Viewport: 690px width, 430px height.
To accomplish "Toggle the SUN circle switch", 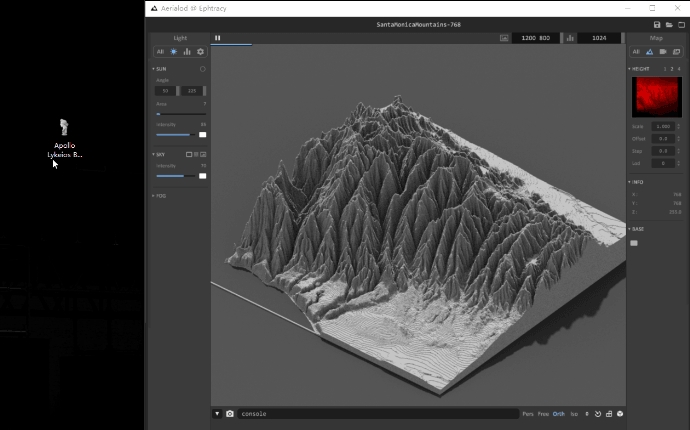I will [x=203, y=69].
